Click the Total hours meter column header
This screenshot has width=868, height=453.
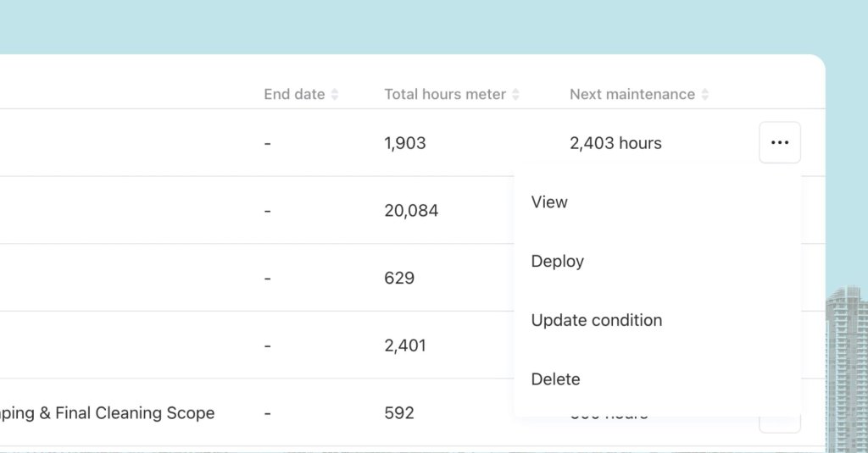(x=445, y=95)
